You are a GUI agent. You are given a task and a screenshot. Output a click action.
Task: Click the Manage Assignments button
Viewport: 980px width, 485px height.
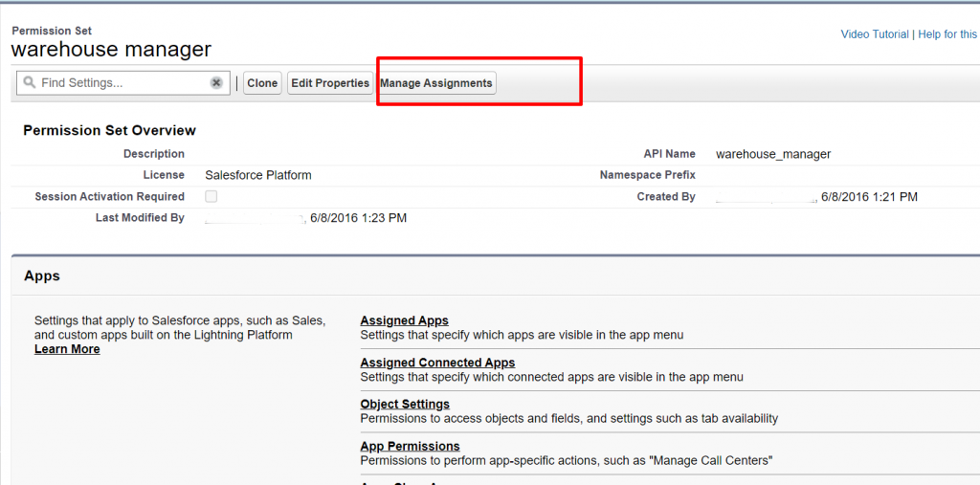click(x=436, y=83)
